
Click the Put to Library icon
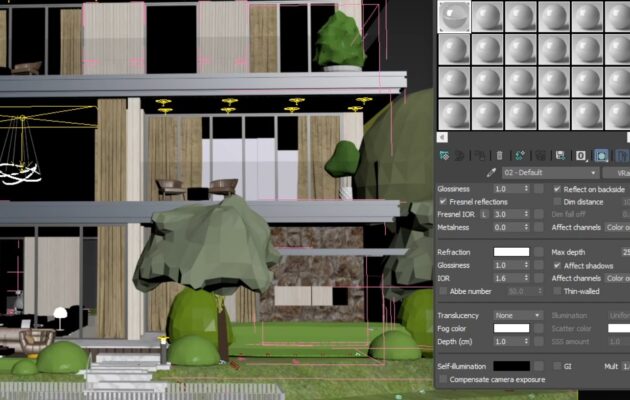(x=561, y=155)
